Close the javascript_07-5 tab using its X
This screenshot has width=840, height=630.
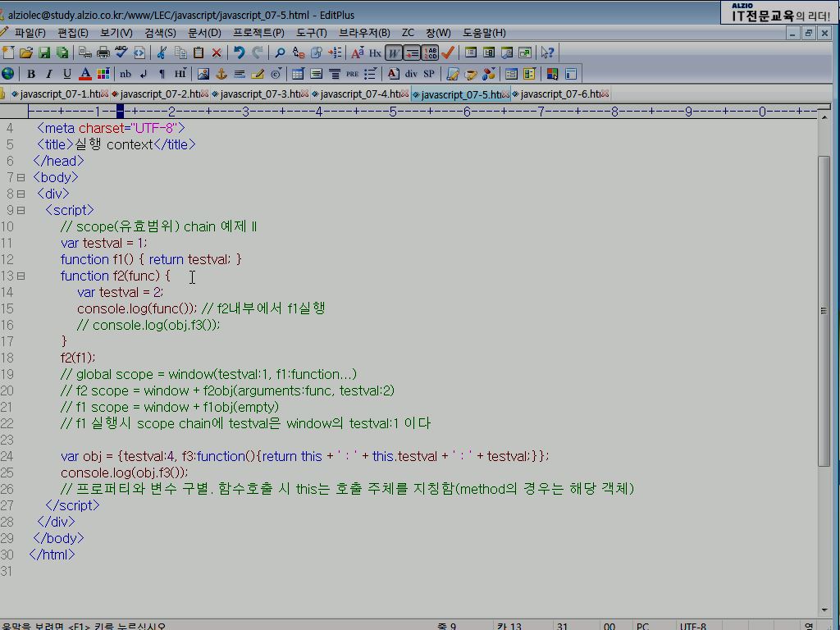pos(505,94)
